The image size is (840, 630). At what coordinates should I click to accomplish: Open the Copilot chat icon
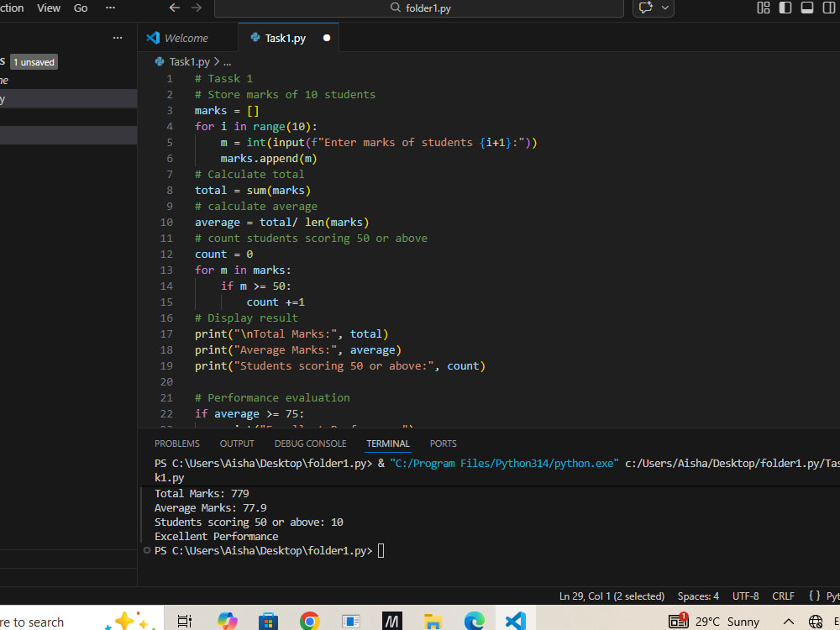pyautogui.click(x=646, y=8)
